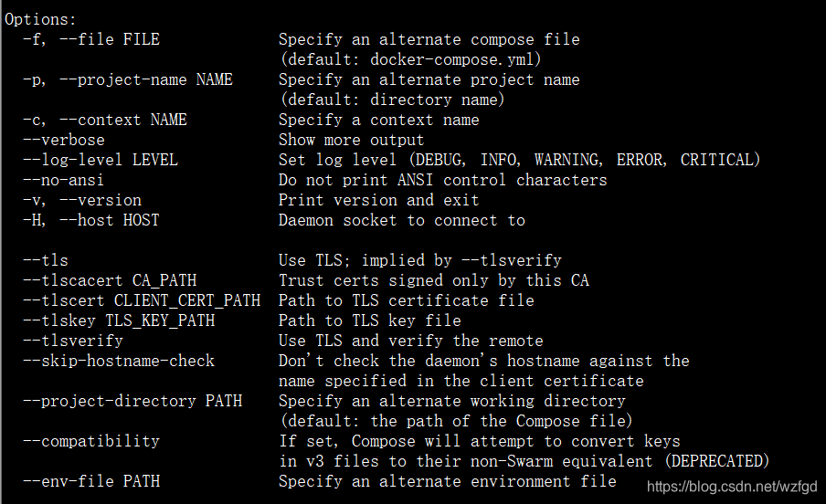Image resolution: width=826 pixels, height=504 pixels.
Task: Select the "--log-level LEVEL" option
Action: [101, 160]
